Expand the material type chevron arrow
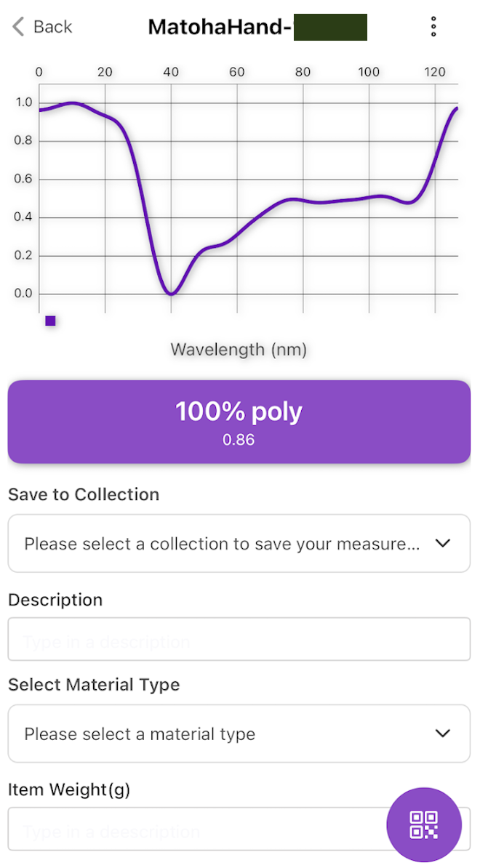Screen dimensions: 480x868 tap(443, 734)
